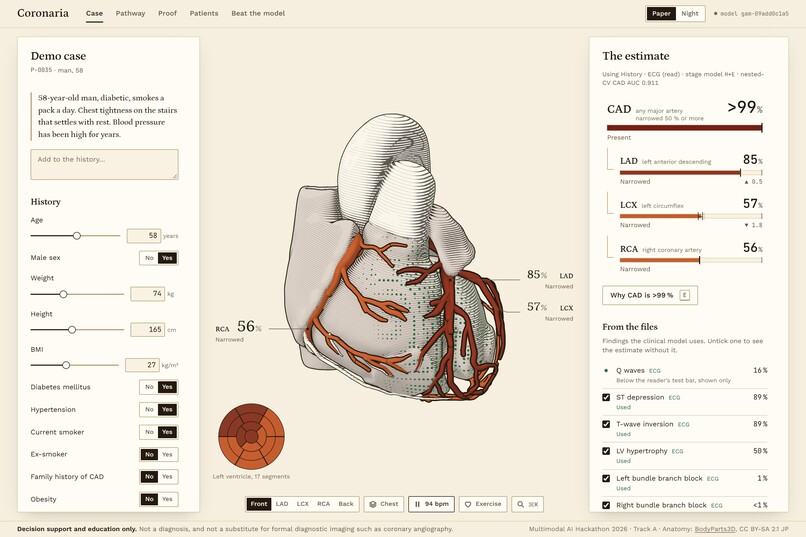The height and width of the screenshot is (537, 806).
Task: Switch to Night theme
Action: point(690,14)
